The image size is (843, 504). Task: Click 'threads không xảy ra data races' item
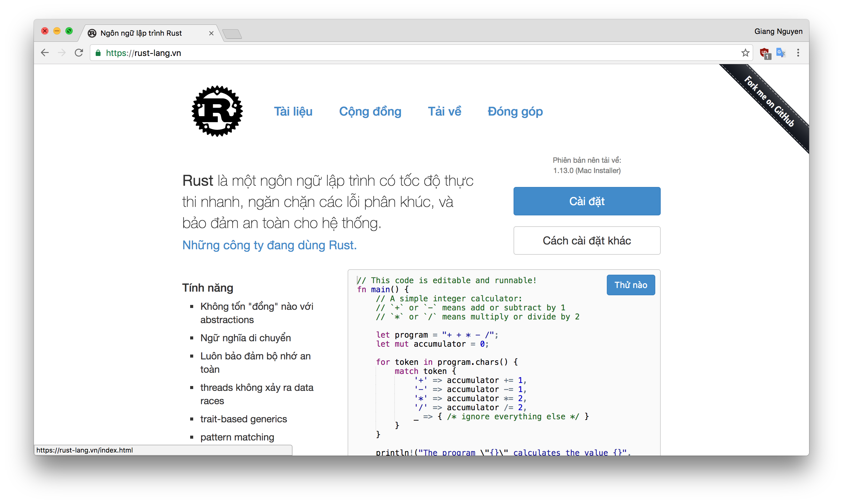(x=257, y=394)
